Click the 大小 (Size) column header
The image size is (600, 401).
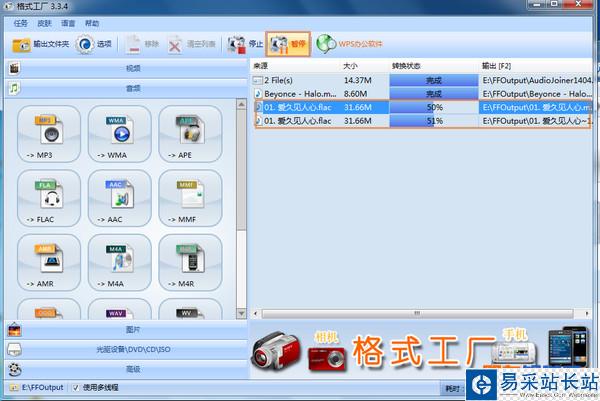[365, 66]
